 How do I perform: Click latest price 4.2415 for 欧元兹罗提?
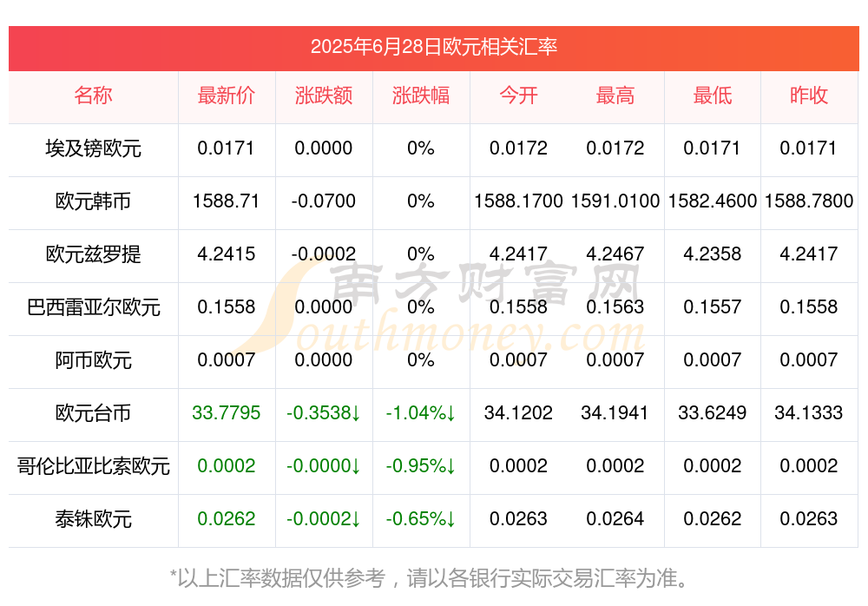click(x=227, y=254)
